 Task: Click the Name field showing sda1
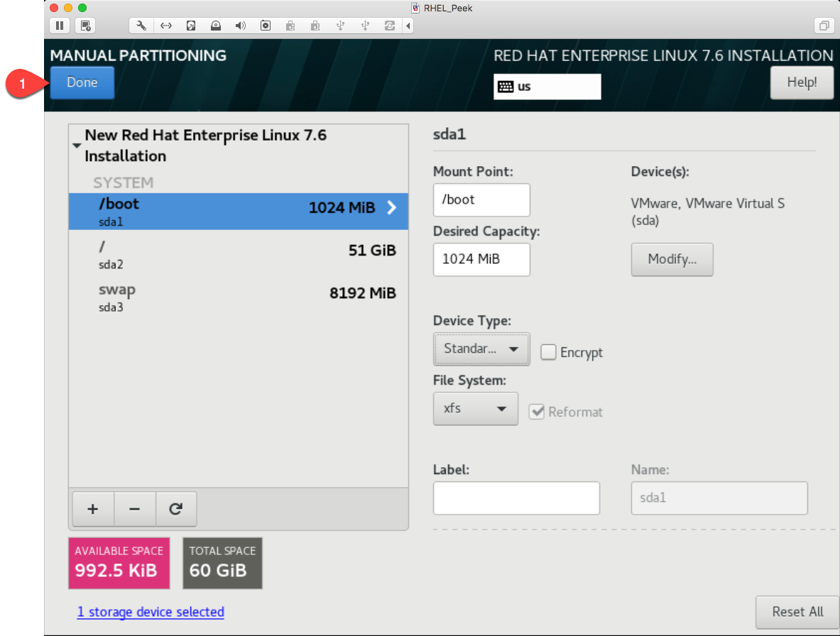719,498
